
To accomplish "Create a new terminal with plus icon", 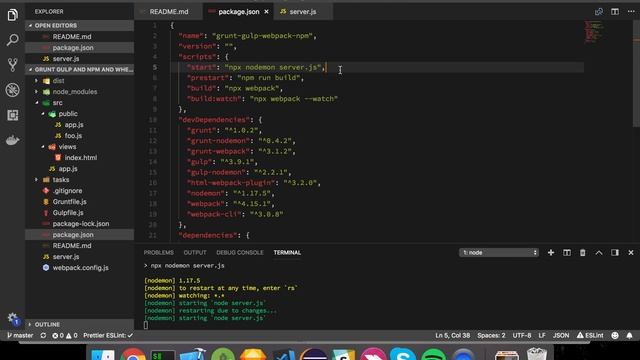I will point(551,253).
